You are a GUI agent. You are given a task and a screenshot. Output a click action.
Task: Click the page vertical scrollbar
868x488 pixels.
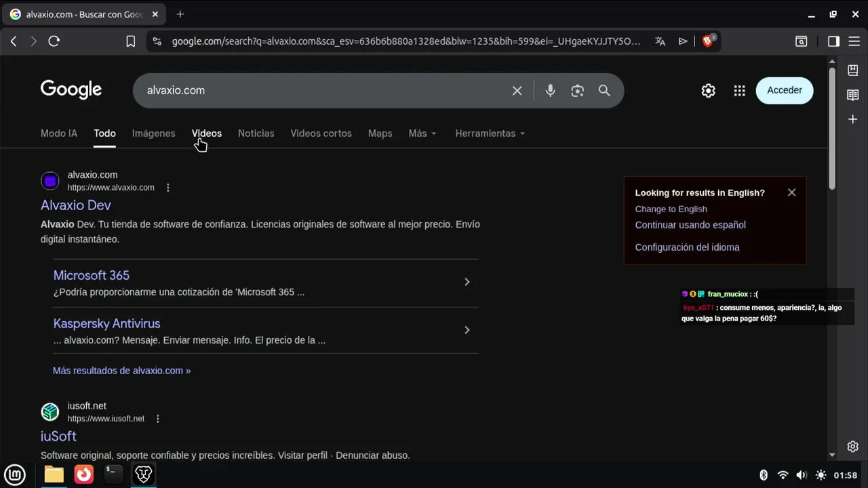[x=832, y=129]
